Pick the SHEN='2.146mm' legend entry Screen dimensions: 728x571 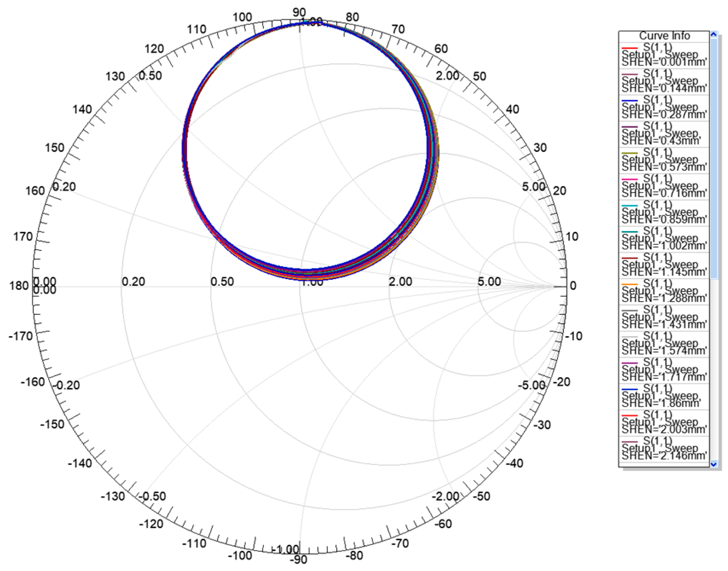pyautogui.click(x=664, y=449)
